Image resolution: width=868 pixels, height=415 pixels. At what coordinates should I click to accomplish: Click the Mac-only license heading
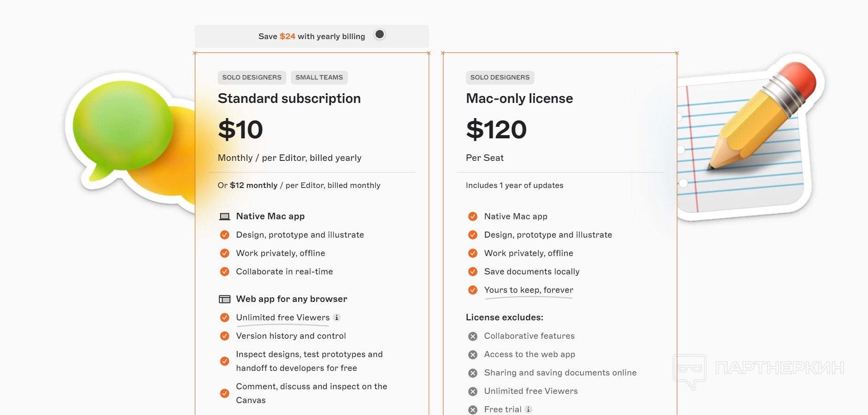tap(519, 98)
